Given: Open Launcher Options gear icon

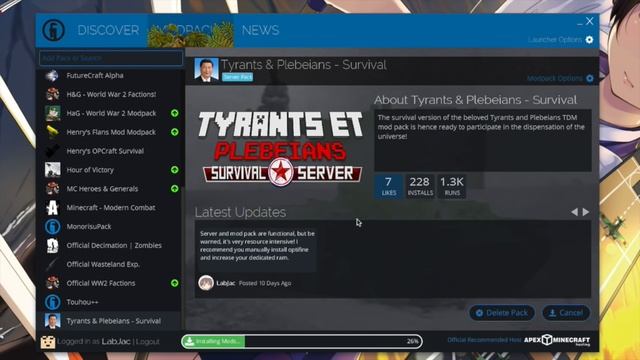Looking at the screenshot, I should [x=589, y=40].
